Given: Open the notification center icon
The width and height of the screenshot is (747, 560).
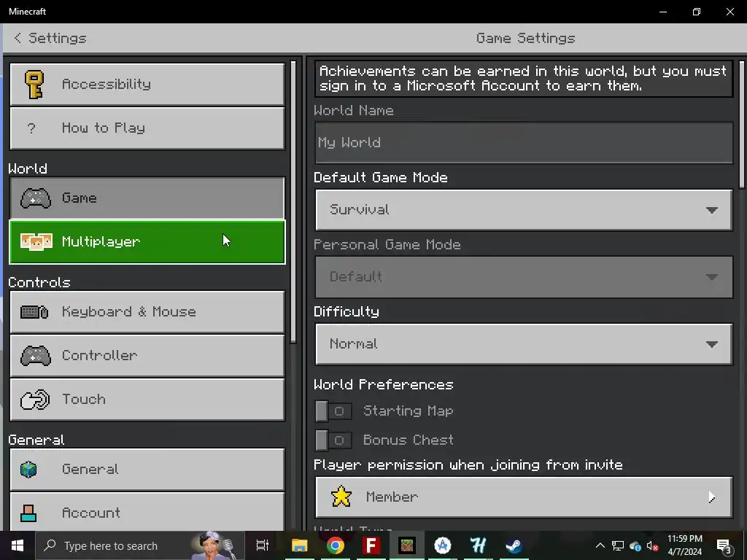Looking at the screenshot, I should pyautogui.click(x=724, y=546).
